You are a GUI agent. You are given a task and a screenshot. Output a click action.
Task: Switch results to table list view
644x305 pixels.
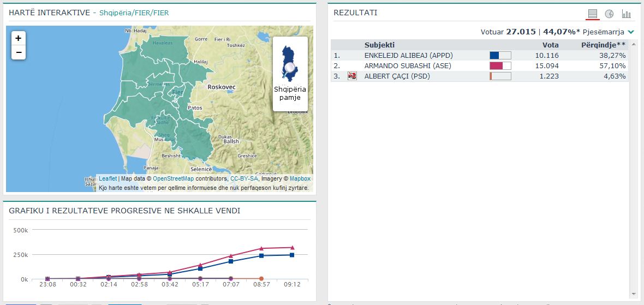(593, 14)
